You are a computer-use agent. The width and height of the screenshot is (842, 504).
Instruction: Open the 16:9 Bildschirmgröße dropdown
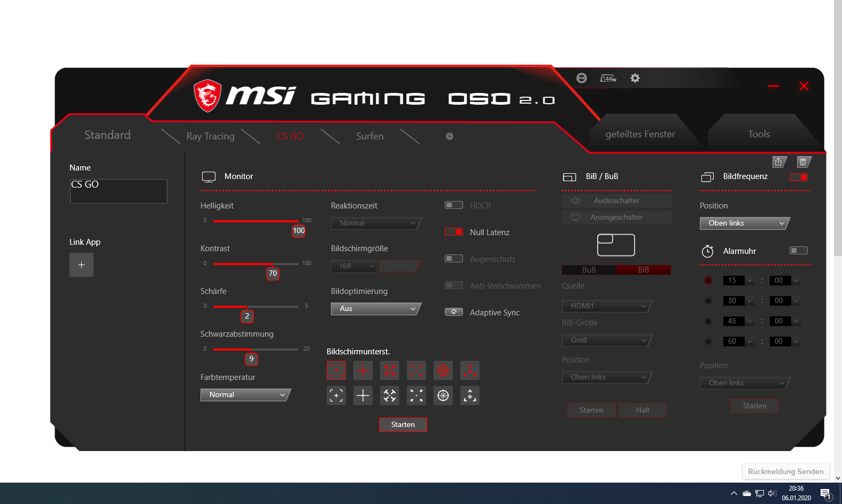click(354, 266)
